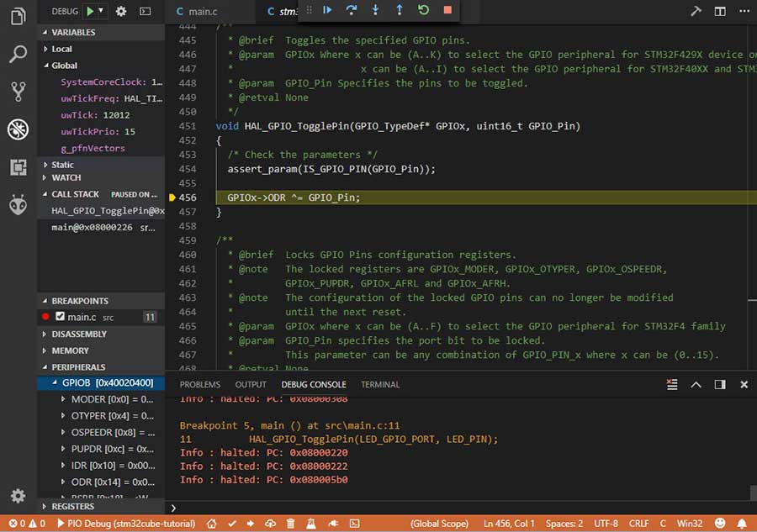Expand the MODER register node

64,399
